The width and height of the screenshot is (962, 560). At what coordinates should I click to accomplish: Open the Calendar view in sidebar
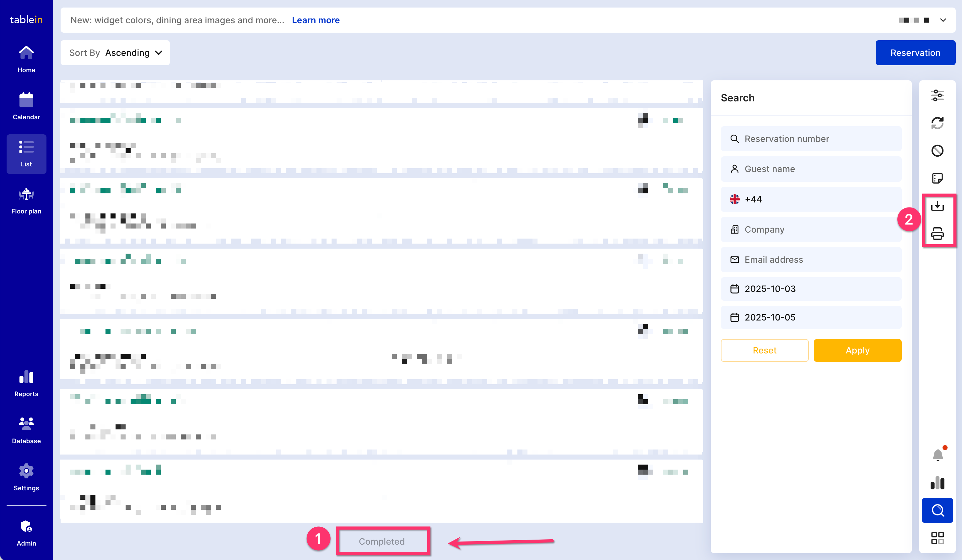coord(26,106)
